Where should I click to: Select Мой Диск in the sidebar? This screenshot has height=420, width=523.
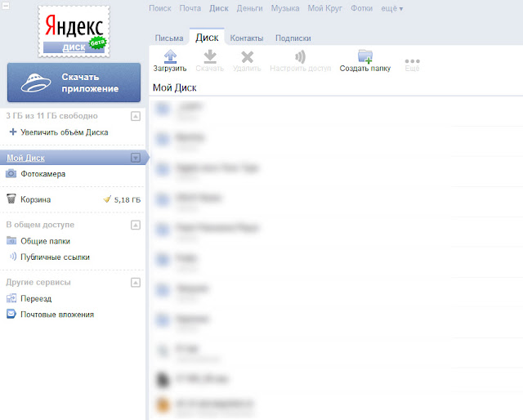(x=25, y=158)
